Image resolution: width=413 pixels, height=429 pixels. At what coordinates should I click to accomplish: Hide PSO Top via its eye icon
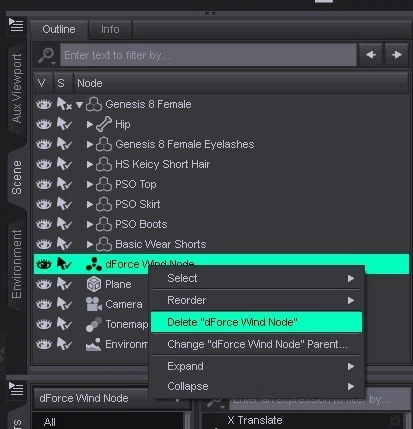click(x=44, y=184)
